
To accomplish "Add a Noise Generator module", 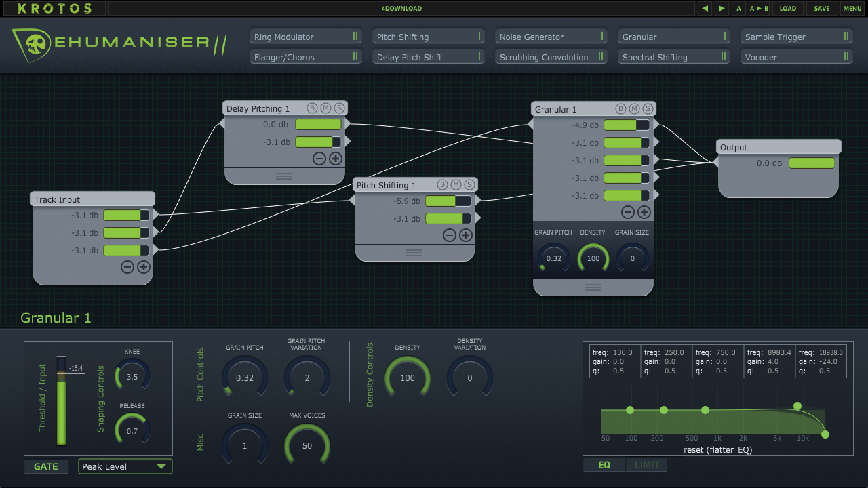I will [x=551, y=37].
